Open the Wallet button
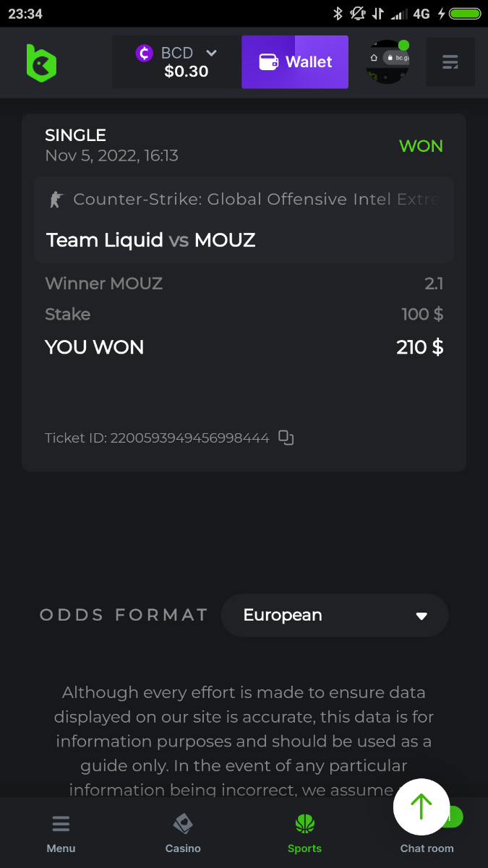Image resolution: width=488 pixels, height=868 pixels. 295,62
